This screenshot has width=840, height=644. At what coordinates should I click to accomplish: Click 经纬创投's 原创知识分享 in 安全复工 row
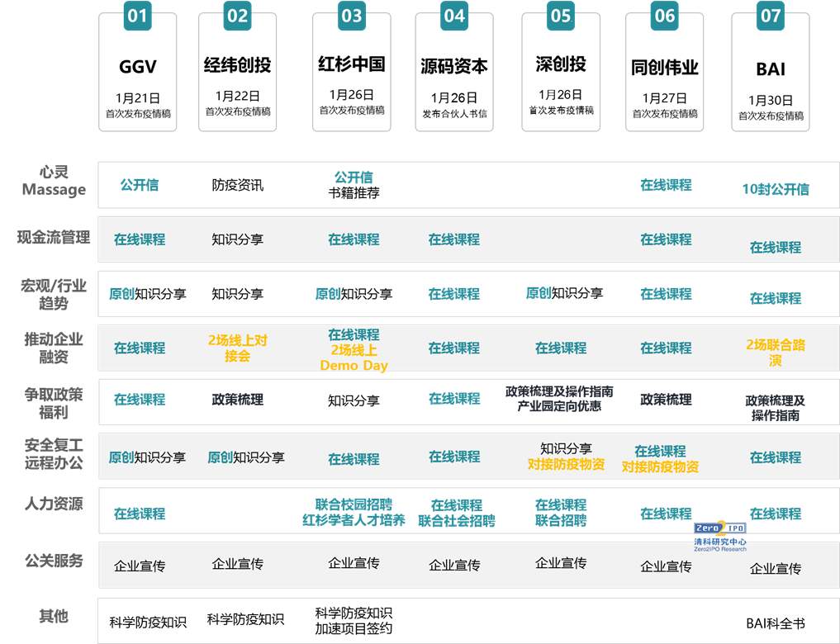click(246, 457)
